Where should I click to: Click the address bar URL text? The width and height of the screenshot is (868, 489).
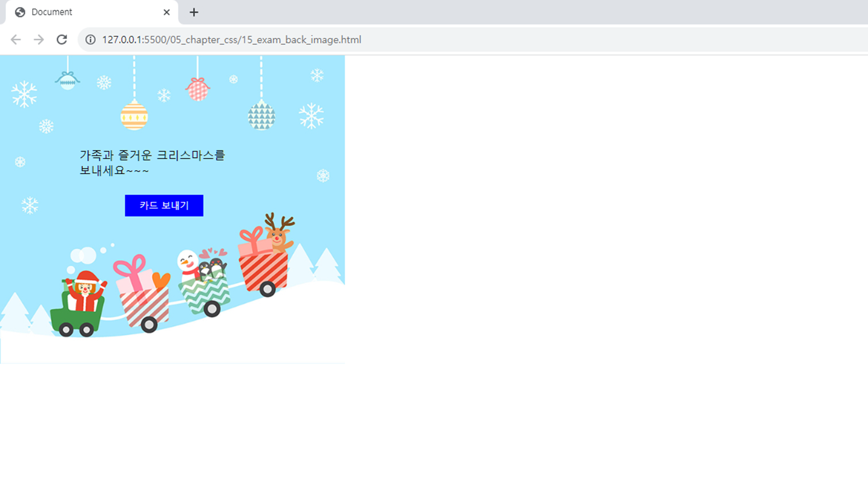[x=231, y=40]
